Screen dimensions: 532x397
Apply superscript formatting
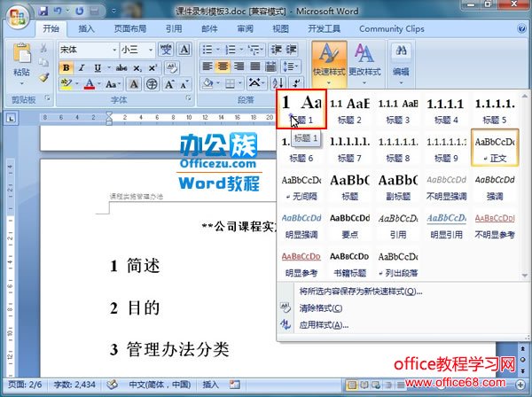point(153,68)
